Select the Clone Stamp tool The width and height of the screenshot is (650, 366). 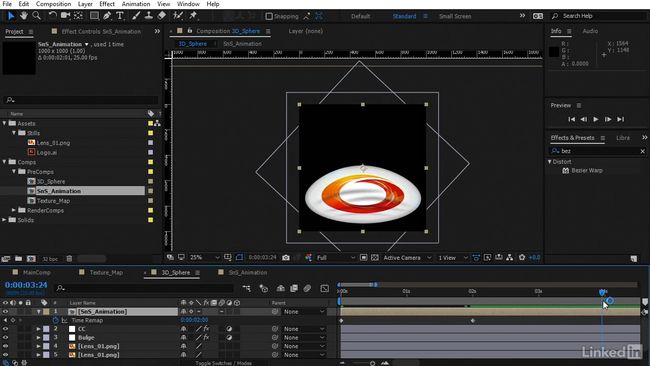click(148, 16)
